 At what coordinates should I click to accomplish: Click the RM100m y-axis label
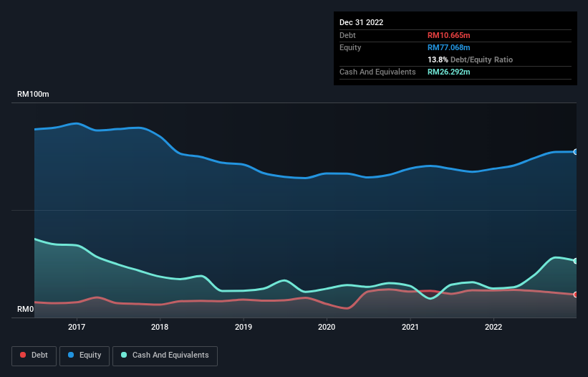coord(33,94)
